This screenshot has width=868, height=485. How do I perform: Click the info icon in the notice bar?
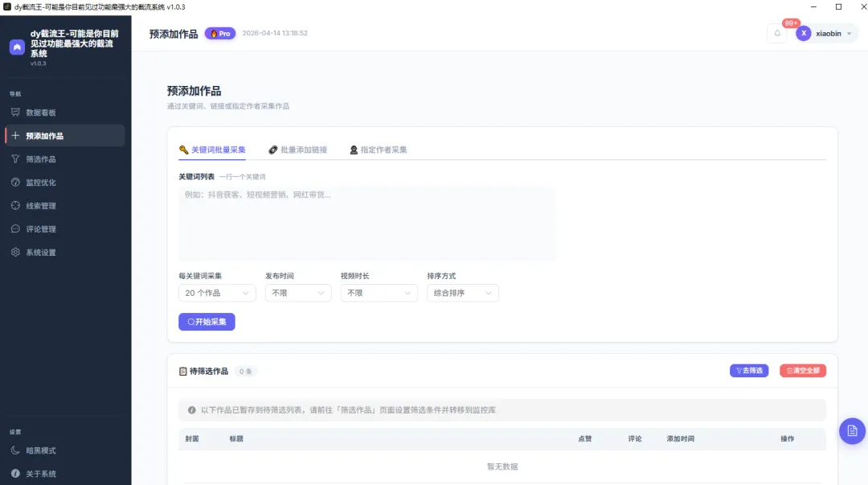(191, 410)
